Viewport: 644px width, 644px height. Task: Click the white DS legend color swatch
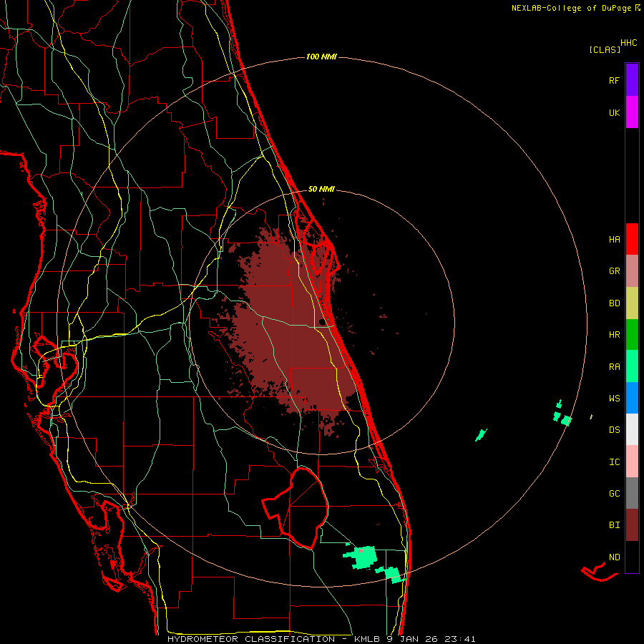point(632,429)
